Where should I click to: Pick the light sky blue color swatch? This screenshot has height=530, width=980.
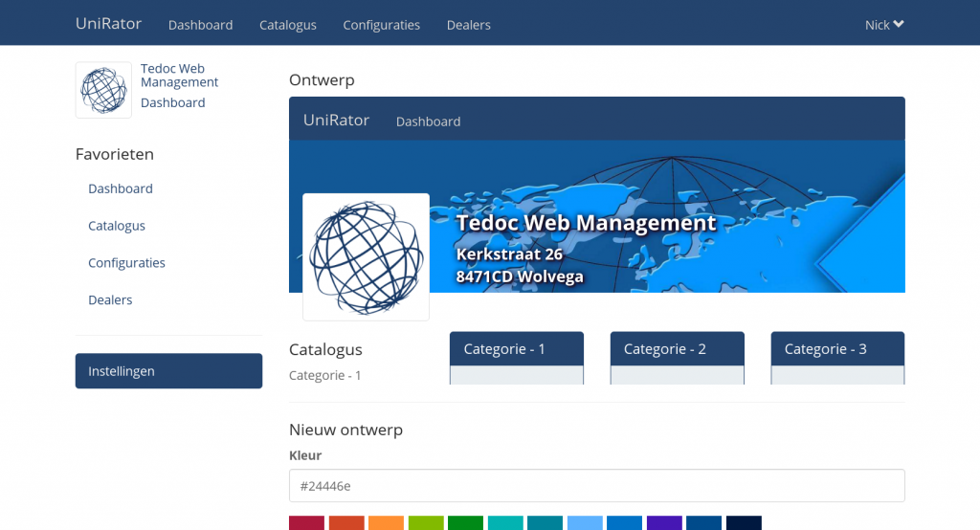(x=585, y=522)
